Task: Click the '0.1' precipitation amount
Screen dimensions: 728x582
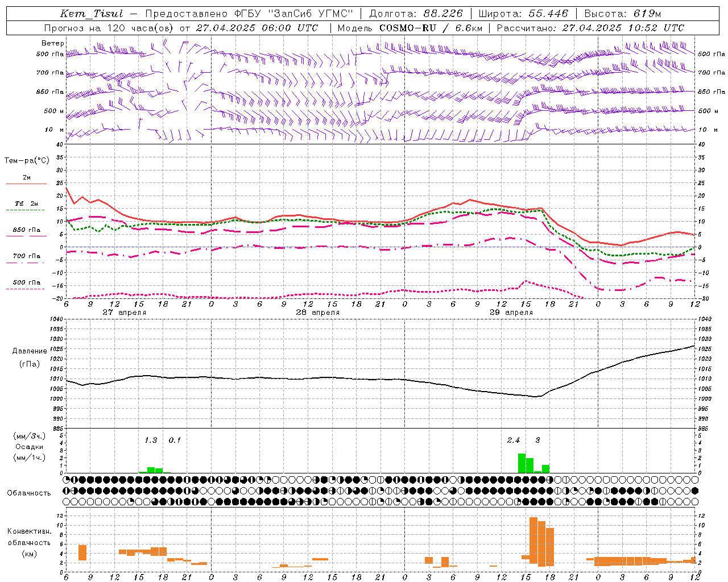Action: tap(175, 440)
